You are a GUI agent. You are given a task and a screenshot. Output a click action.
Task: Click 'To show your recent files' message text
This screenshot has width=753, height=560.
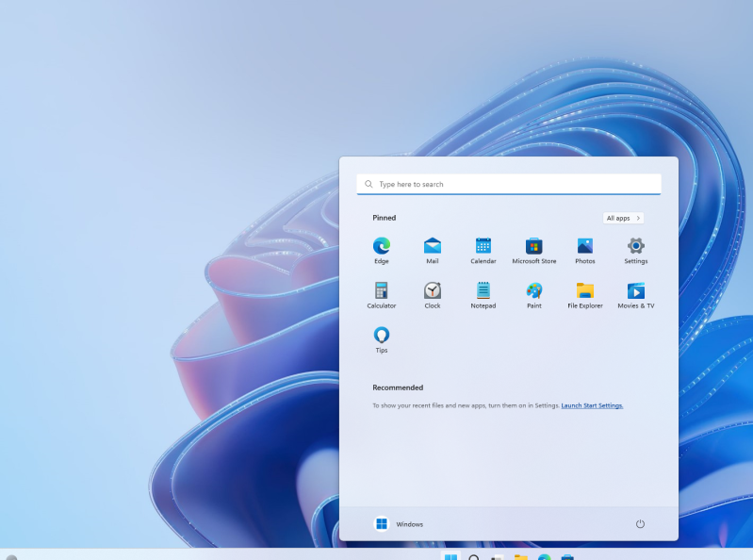466,405
